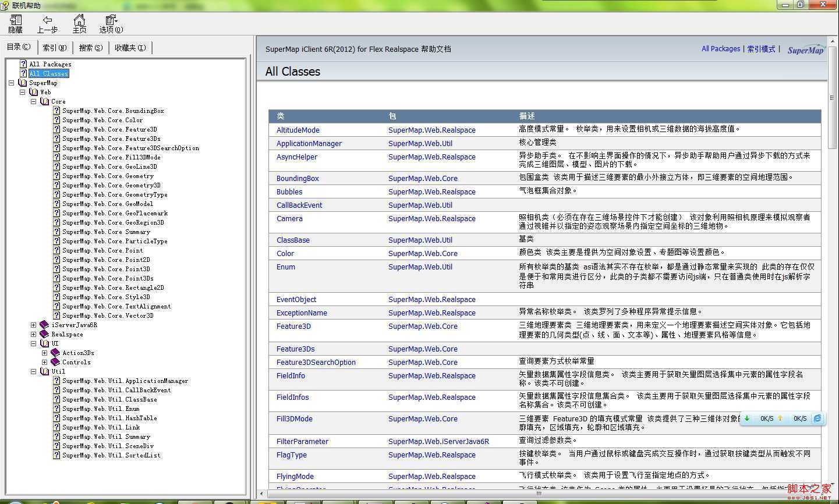839x504 pixels.
Task: Click the Core book icon in tree
Action: (x=45, y=101)
